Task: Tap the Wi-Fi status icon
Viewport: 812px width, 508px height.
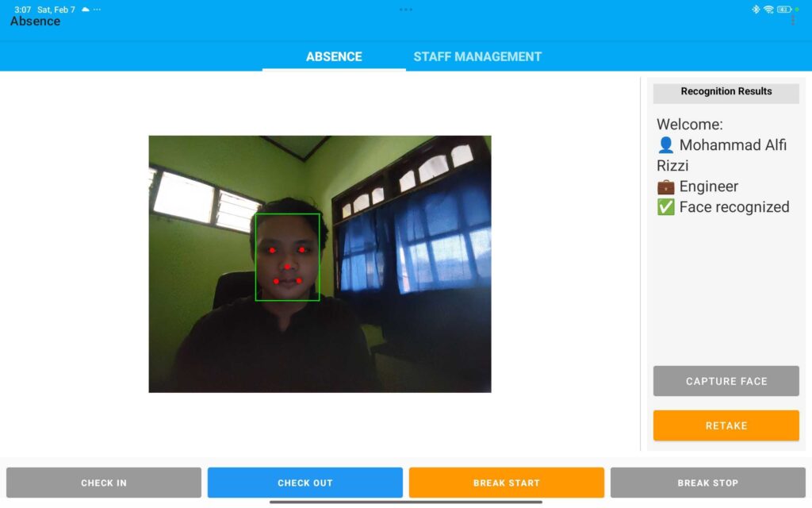Action: point(768,10)
